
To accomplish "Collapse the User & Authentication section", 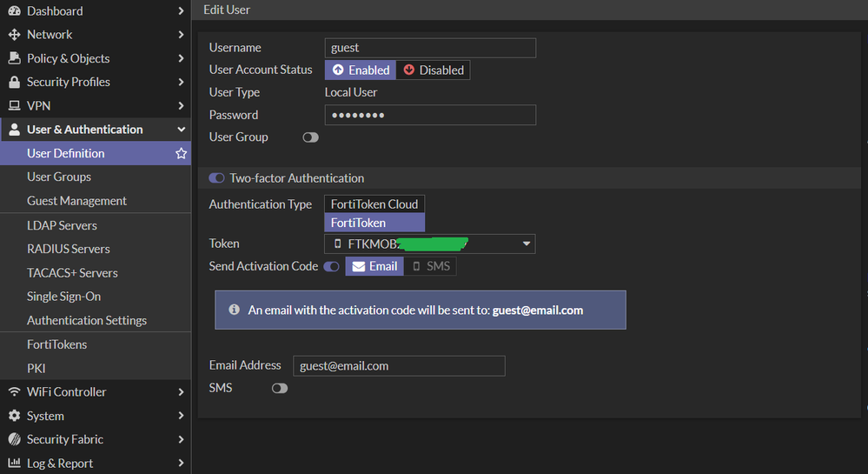I will point(181,130).
